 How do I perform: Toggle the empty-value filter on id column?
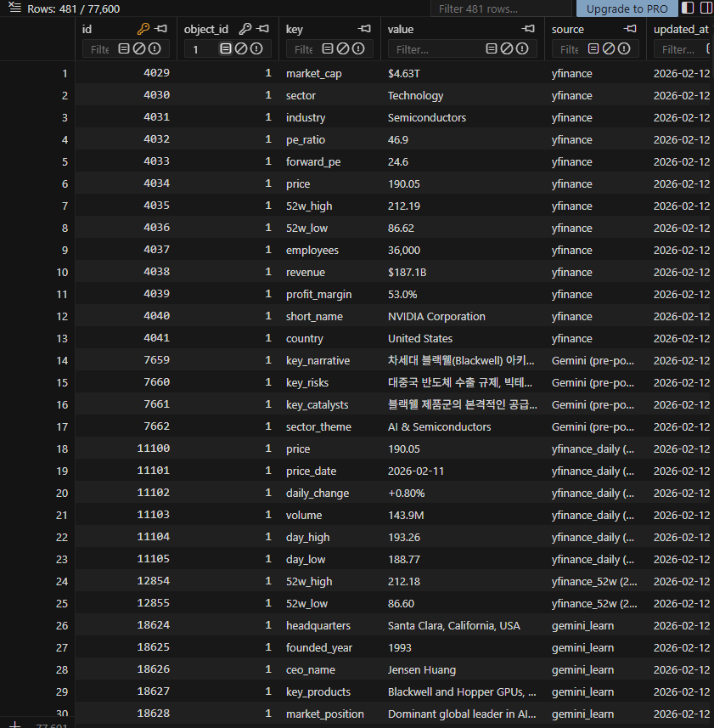pyautogui.click(x=139, y=49)
